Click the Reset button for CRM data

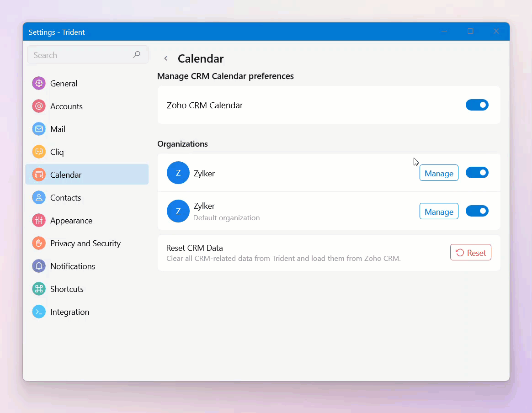[471, 252]
